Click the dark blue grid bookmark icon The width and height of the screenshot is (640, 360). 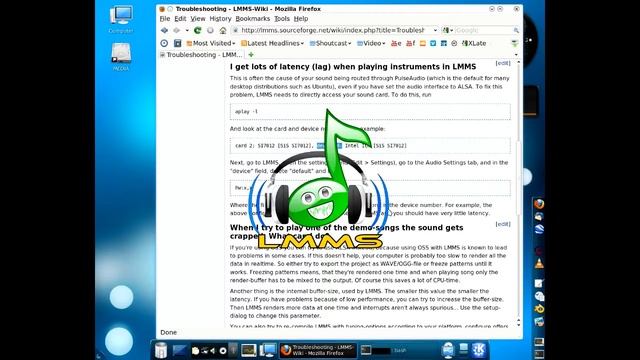click(x=444, y=43)
